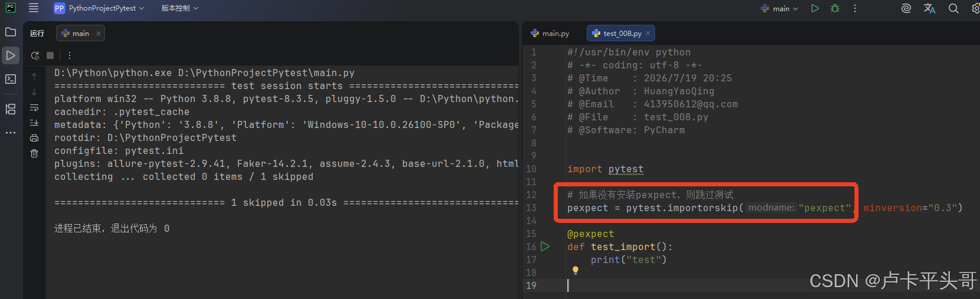Open the Run tool window icon
Screen dimensions: 980x299
pos(11,55)
